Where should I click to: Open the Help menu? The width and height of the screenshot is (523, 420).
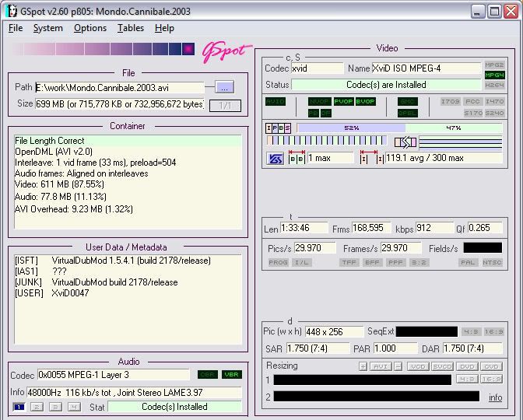click(x=164, y=28)
